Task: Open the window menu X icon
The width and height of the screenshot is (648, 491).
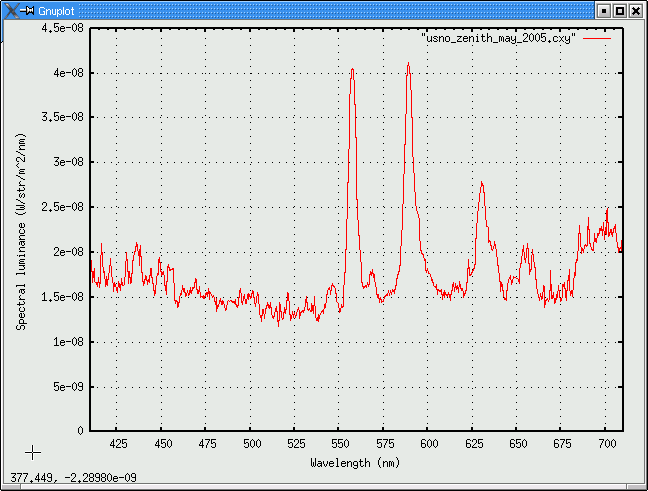Action: coord(10,10)
